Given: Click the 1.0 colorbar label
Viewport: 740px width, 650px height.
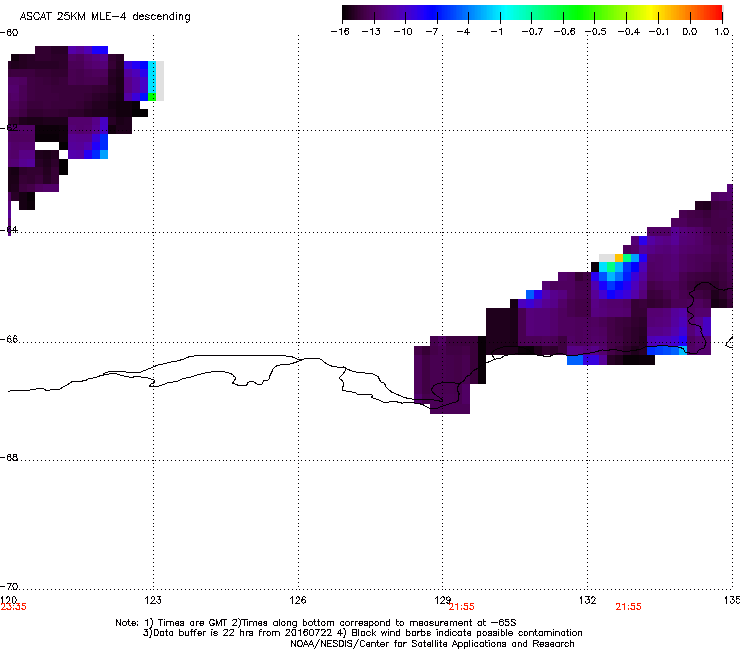Looking at the screenshot, I should pyautogui.click(x=722, y=32).
